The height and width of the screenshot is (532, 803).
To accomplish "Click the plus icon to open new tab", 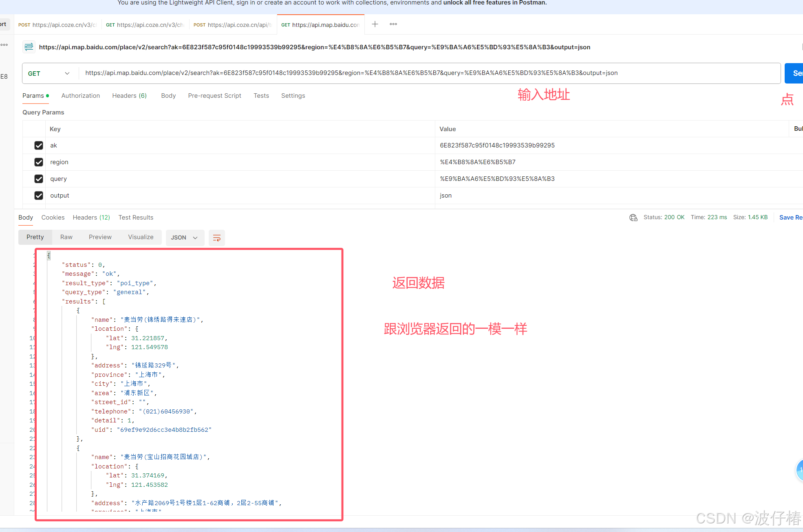I will coord(375,24).
